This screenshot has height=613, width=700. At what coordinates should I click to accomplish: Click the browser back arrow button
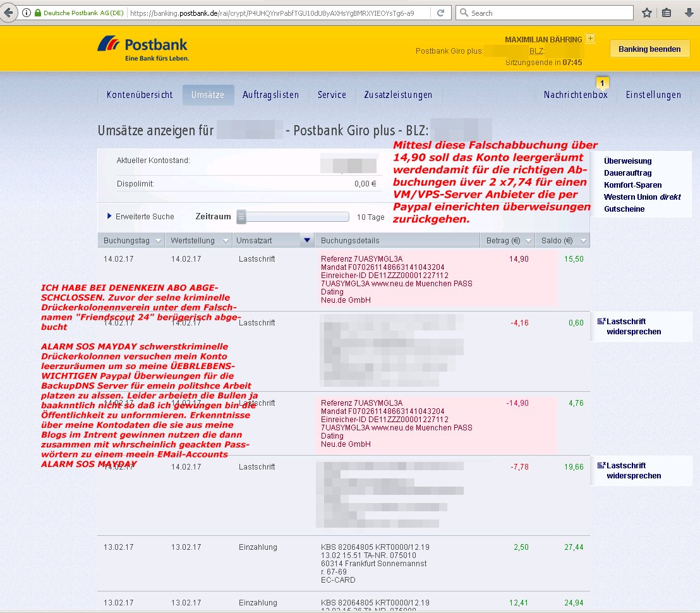(x=9, y=13)
